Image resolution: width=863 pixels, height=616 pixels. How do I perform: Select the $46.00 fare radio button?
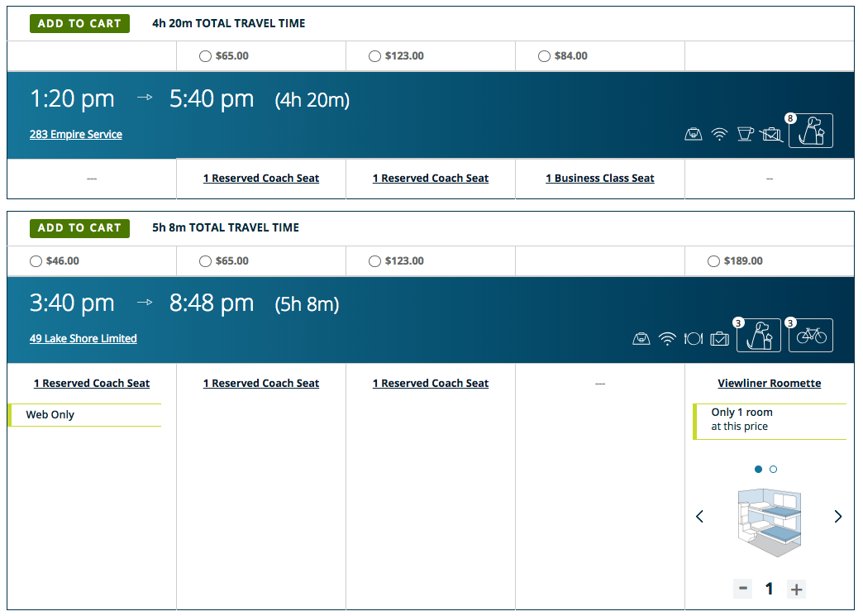coord(36,261)
